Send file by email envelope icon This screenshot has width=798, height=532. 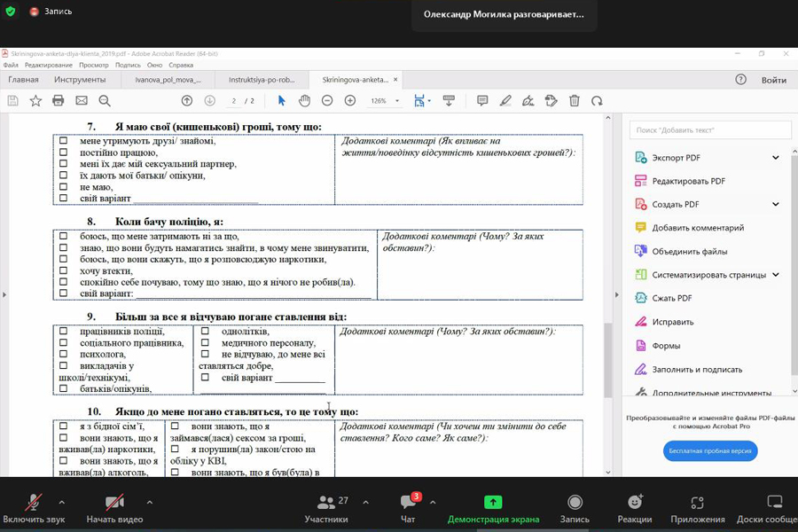click(x=82, y=101)
